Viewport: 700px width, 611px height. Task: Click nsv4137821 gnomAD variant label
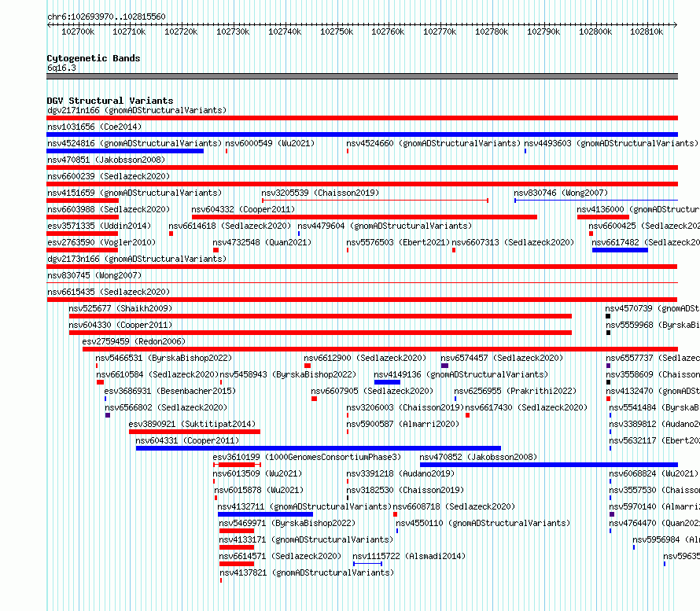point(307,572)
